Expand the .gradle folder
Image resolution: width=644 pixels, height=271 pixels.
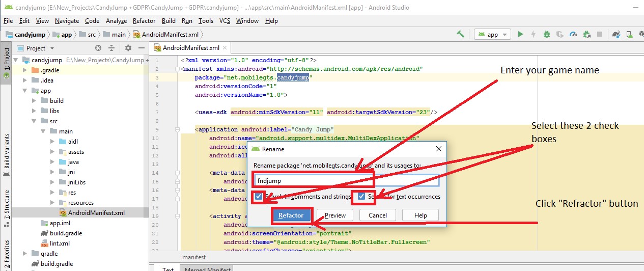[x=24, y=70]
